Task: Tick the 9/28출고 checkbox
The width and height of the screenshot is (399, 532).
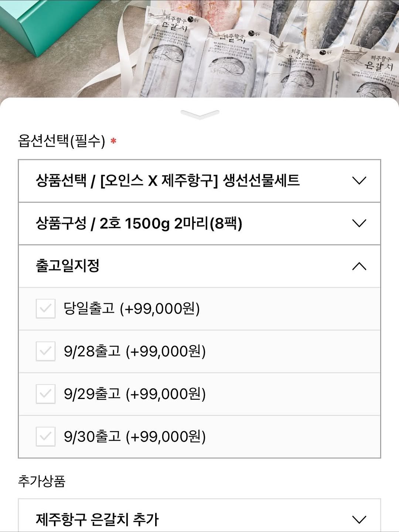Action: 45,351
